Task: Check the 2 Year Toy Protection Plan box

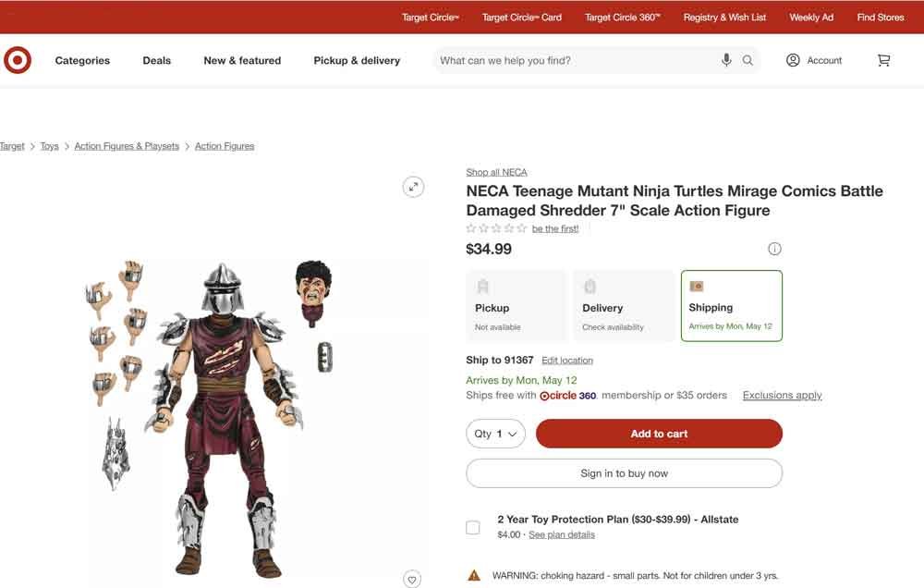Action: click(x=472, y=527)
